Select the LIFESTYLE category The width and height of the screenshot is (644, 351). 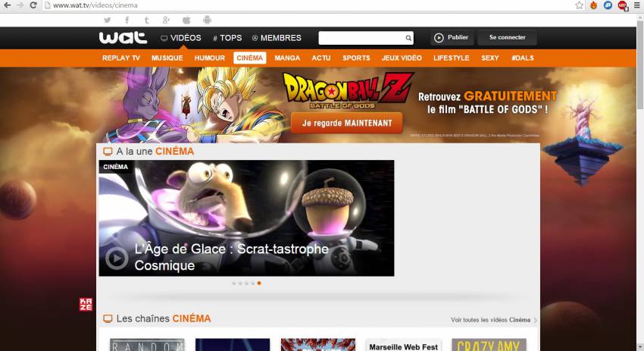[x=451, y=58]
